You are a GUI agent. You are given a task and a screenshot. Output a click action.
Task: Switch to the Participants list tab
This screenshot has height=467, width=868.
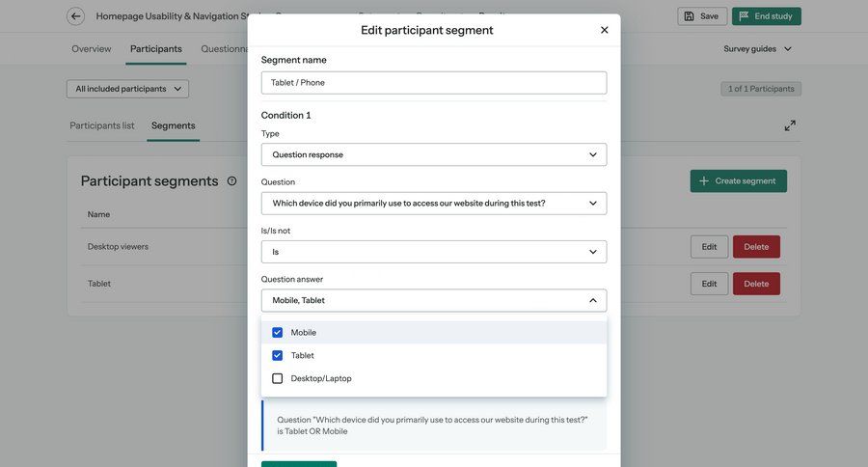pyautogui.click(x=102, y=125)
